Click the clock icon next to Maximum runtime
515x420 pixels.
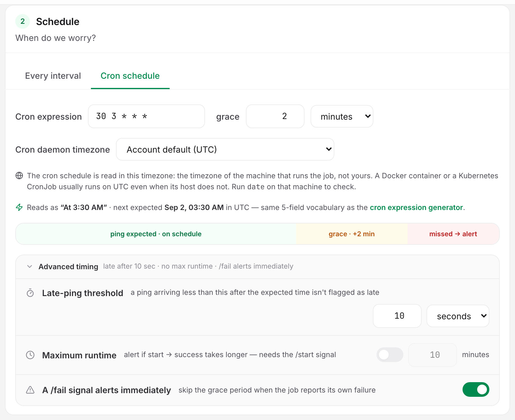coord(30,355)
